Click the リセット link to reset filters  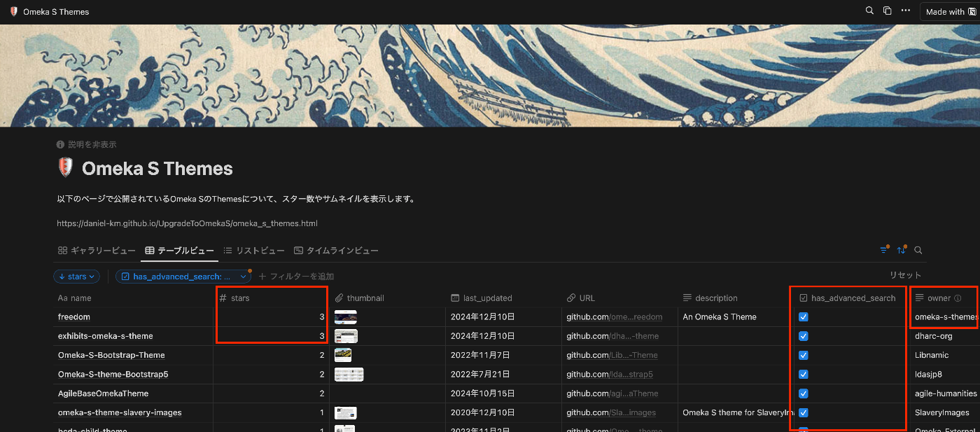point(904,275)
